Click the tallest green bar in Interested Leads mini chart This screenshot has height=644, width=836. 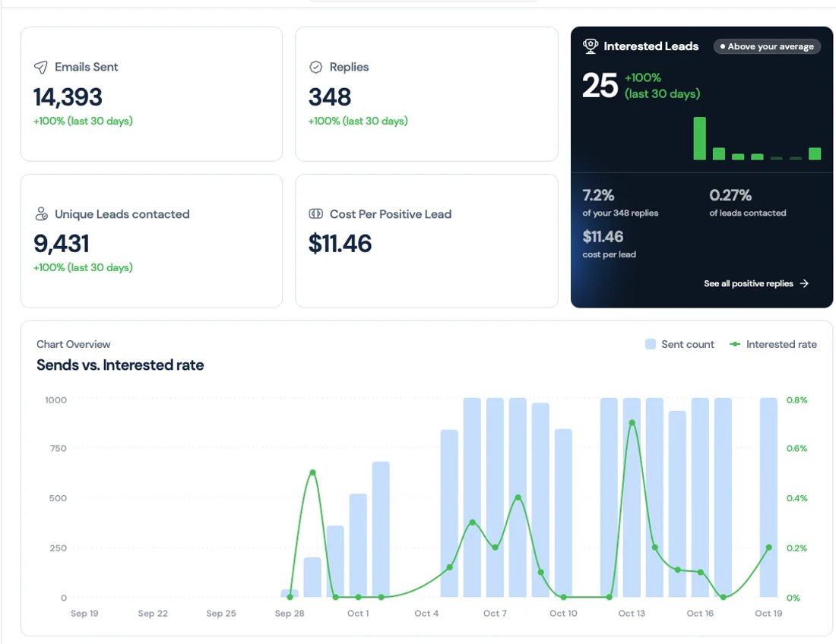[699, 138]
